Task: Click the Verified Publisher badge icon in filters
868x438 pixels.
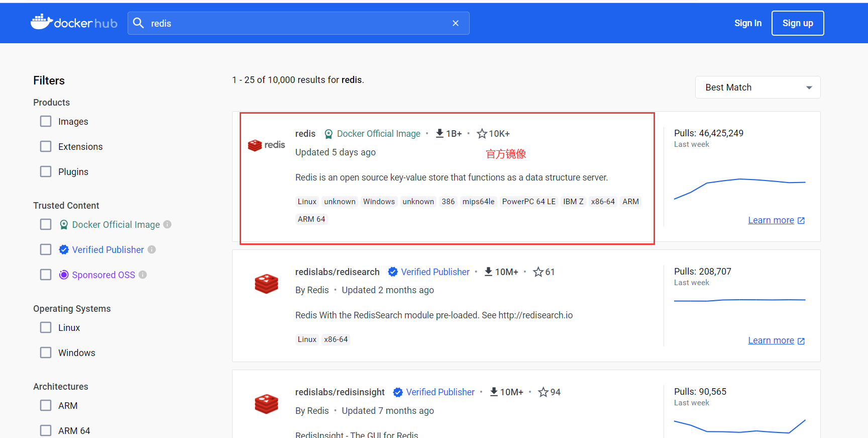Action: click(64, 249)
